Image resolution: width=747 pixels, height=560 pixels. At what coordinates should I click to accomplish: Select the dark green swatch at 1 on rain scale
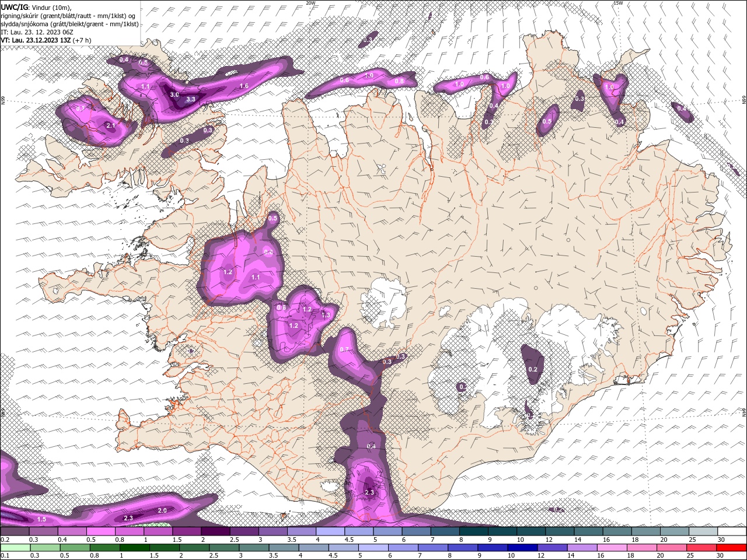point(134,548)
